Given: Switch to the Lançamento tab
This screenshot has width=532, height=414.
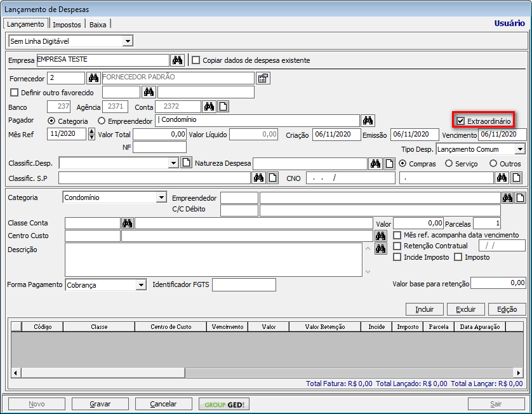Looking at the screenshot, I should [x=25, y=24].
